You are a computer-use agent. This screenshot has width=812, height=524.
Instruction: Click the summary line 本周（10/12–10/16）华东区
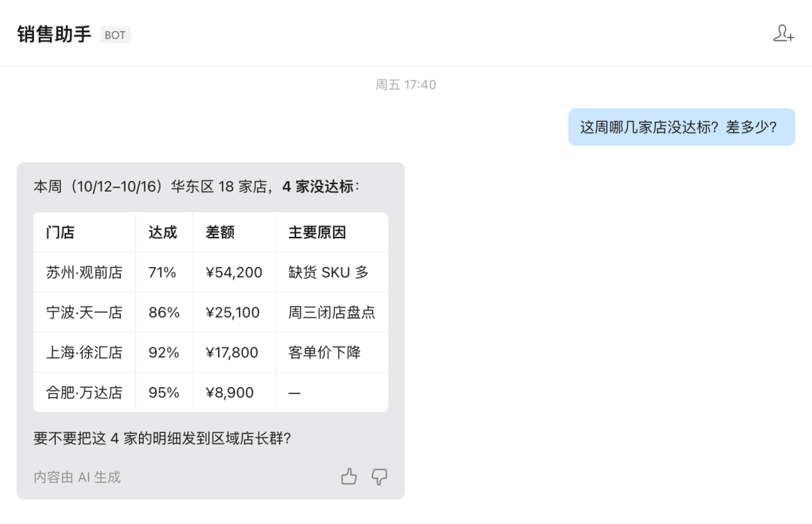tap(197, 186)
